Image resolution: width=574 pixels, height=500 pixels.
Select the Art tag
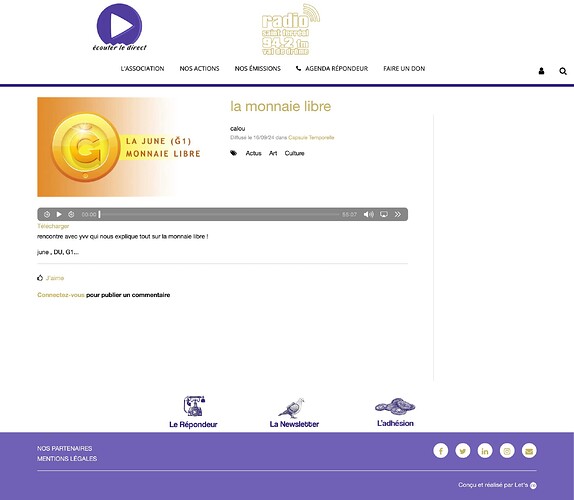click(x=273, y=153)
